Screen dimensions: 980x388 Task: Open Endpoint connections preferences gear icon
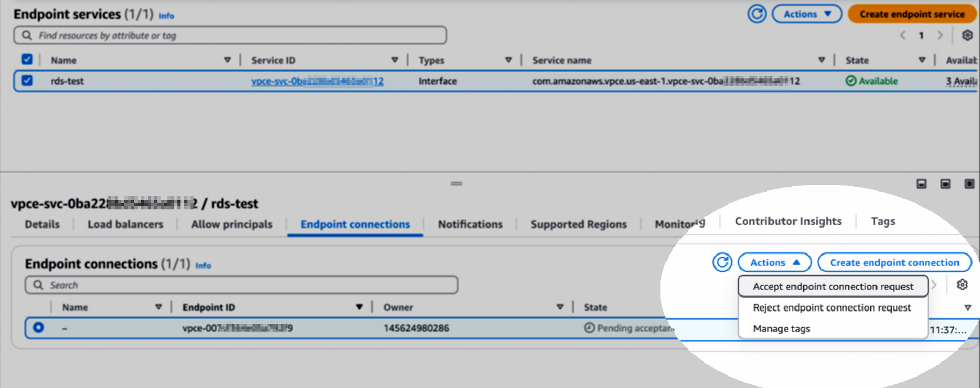[962, 285]
